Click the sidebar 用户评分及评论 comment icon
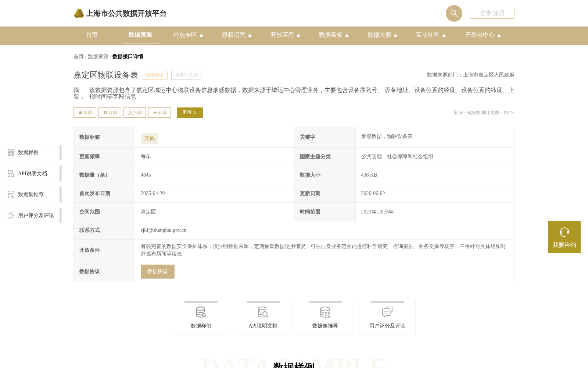Screen dimensions: 588x368 (11, 215)
